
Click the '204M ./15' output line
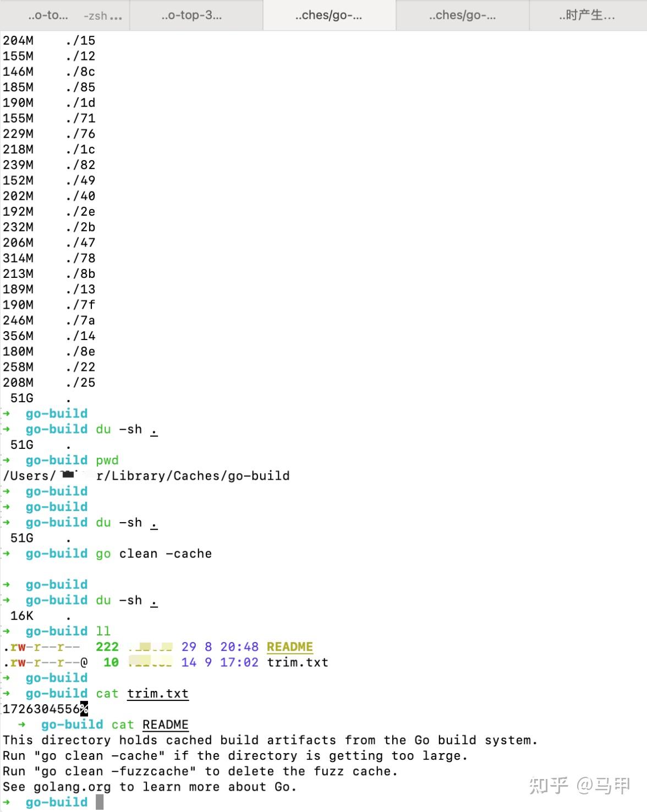click(49, 41)
